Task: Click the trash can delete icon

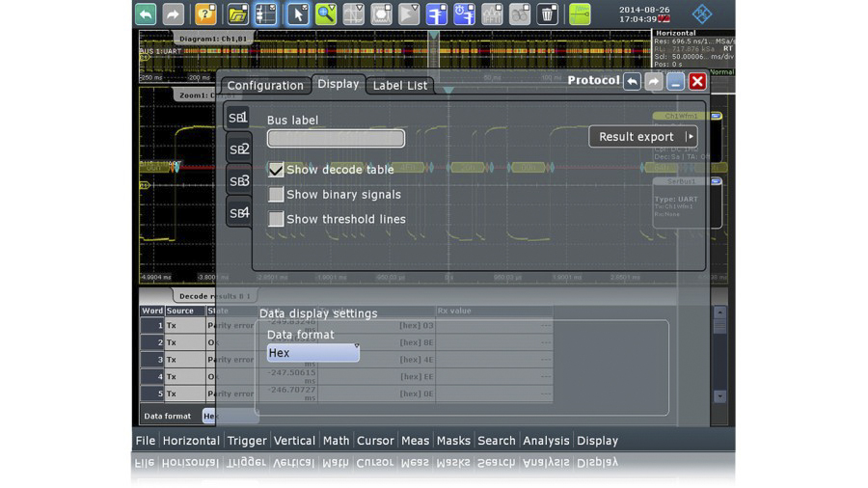Action: [x=547, y=14]
